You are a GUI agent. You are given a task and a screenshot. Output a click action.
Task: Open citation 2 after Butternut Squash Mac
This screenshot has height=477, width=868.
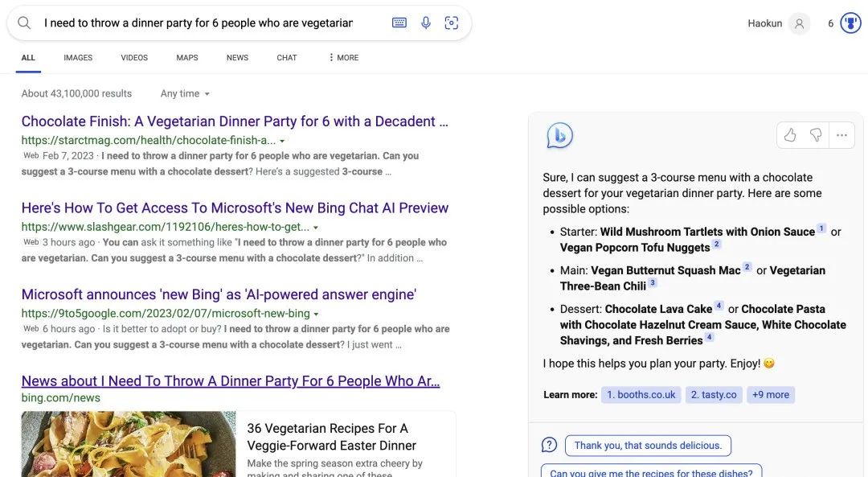click(747, 266)
